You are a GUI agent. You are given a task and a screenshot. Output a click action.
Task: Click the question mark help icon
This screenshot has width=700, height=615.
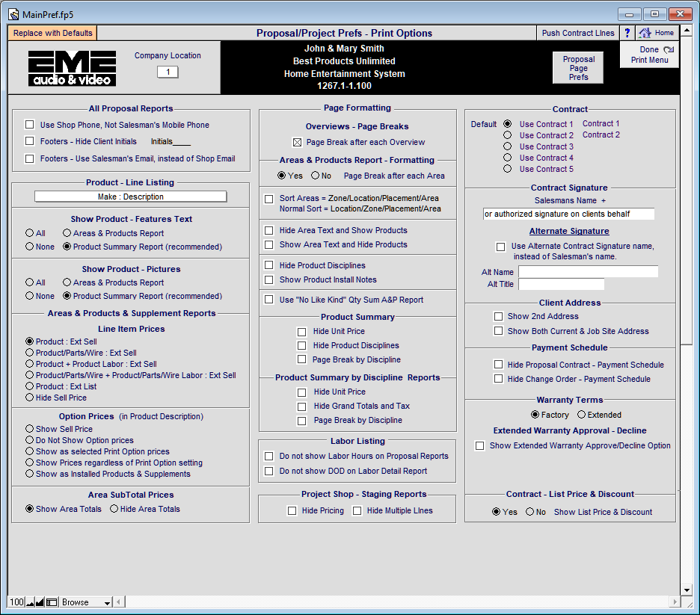pyautogui.click(x=627, y=33)
